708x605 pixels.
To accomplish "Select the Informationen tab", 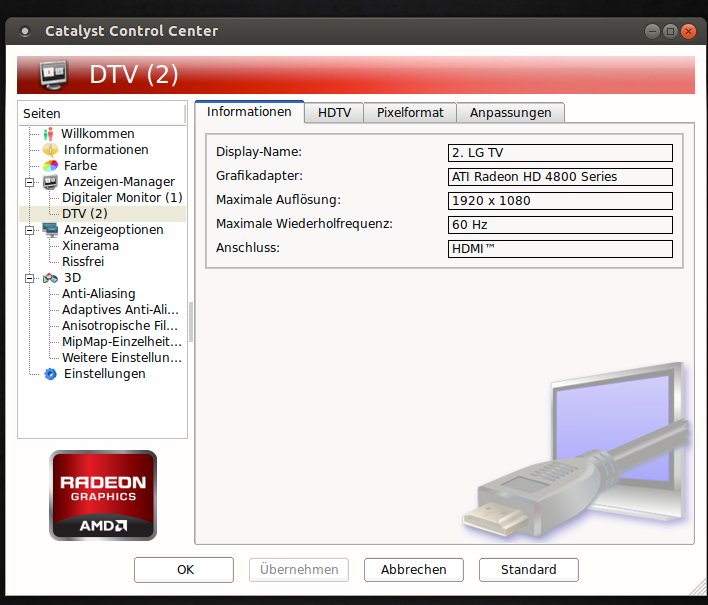I will pyautogui.click(x=249, y=112).
